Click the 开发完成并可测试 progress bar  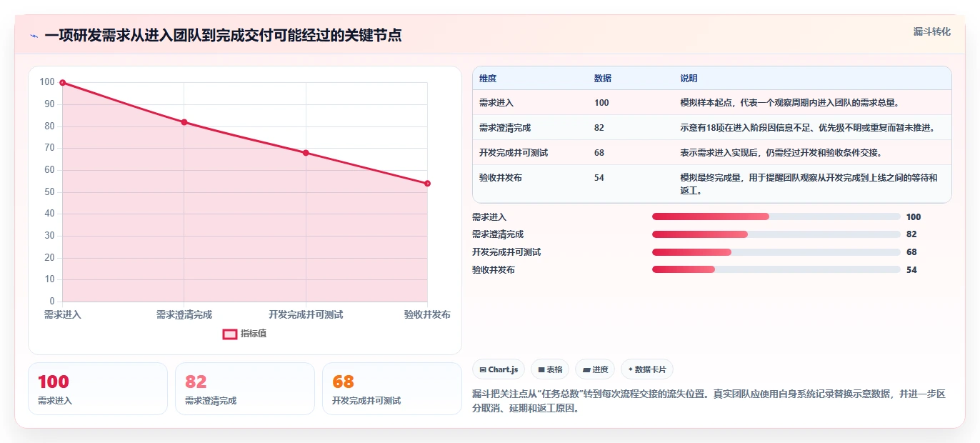point(776,252)
